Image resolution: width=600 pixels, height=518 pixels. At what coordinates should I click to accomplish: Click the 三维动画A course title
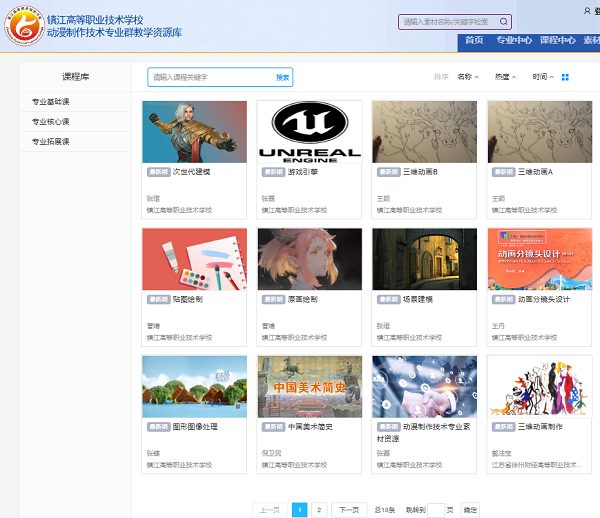(535, 172)
